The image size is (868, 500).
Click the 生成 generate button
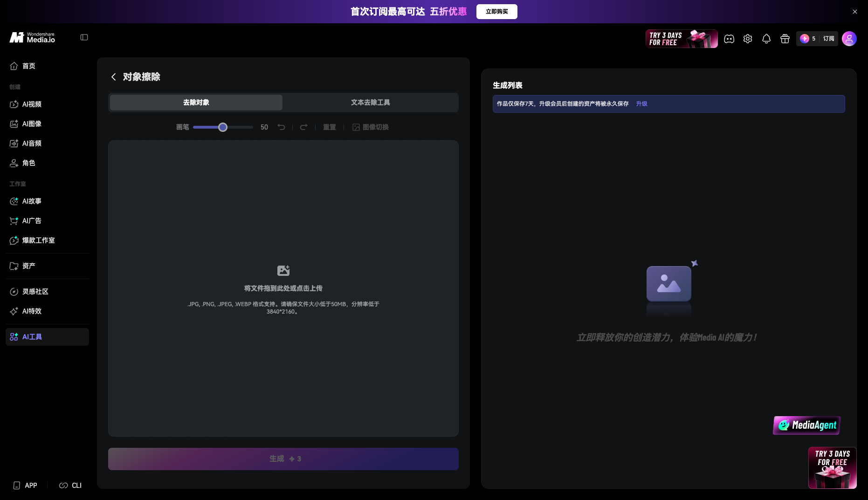pyautogui.click(x=283, y=459)
